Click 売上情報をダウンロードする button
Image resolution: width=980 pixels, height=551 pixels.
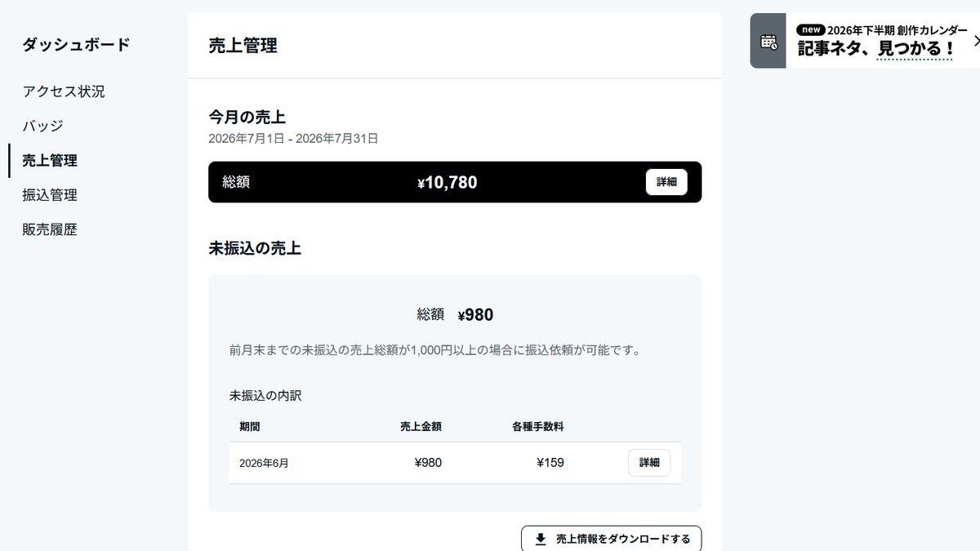pyautogui.click(x=611, y=539)
